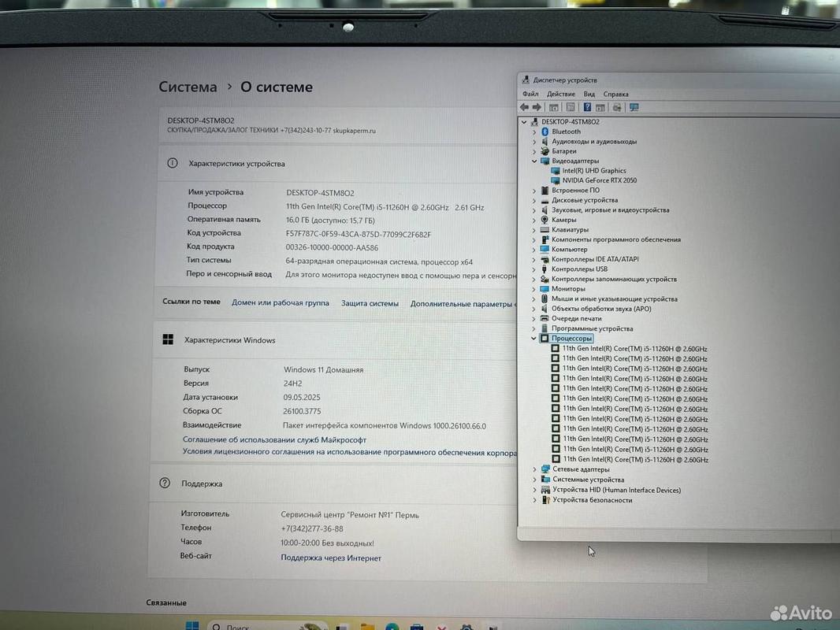This screenshot has height=630, width=840.
Task: Click the Устройства безопасности icon
Action: click(546, 500)
